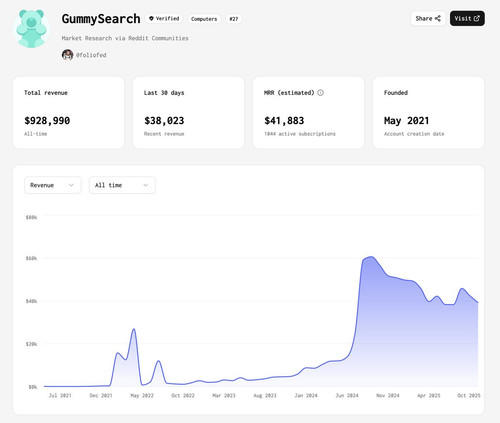Click the $40k axis label
Viewport: 500px width, 423px height.
pyautogui.click(x=31, y=301)
